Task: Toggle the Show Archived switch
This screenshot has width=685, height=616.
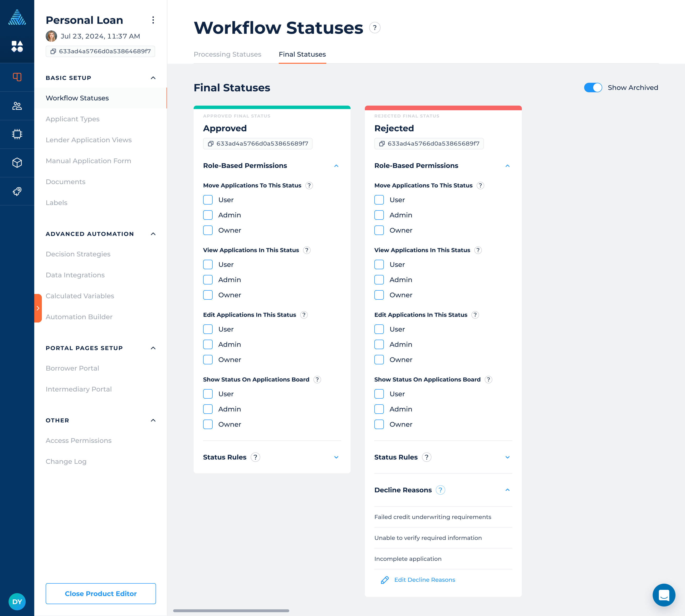Action: coord(593,88)
